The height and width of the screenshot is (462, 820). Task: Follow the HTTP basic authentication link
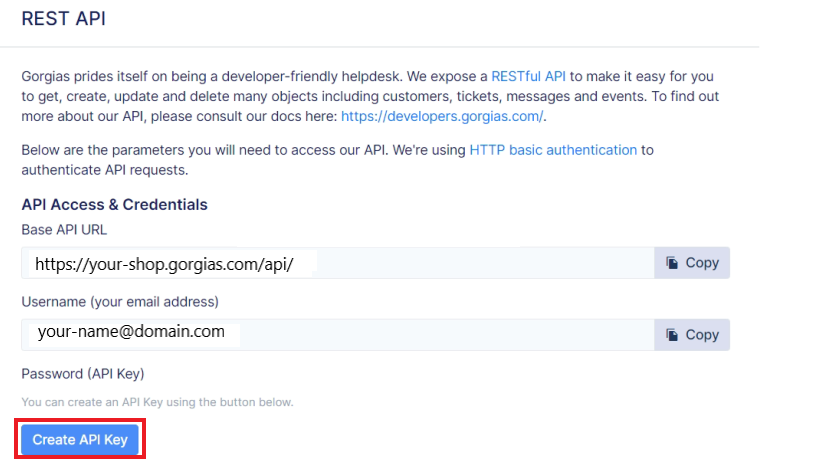tap(553, 150)
